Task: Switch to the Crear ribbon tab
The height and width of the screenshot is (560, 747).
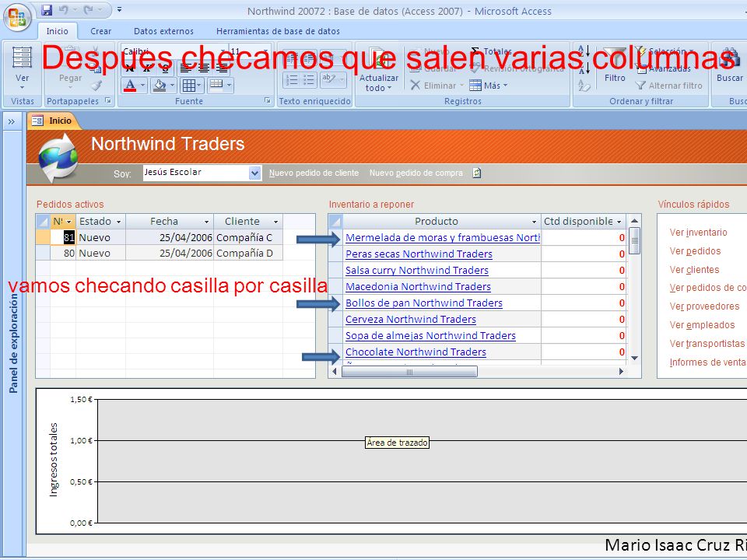Action: (100, 31)
